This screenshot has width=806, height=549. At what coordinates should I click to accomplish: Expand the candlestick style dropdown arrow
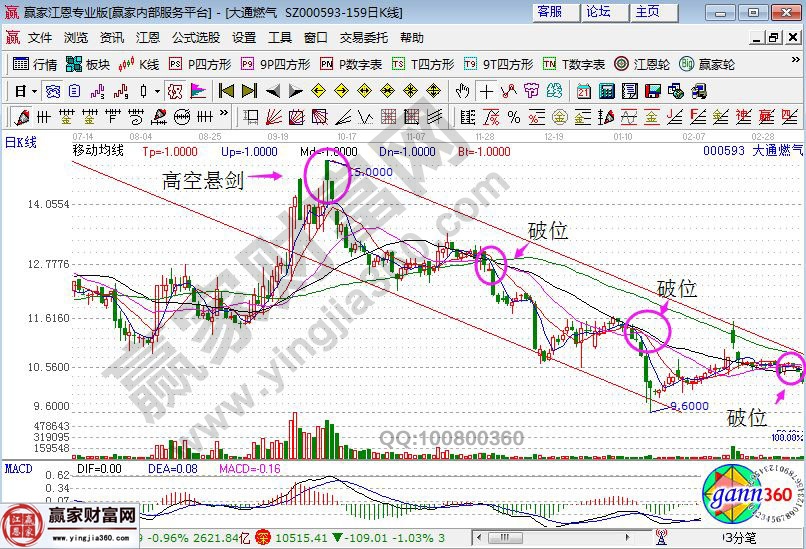(x=157, y=91)
